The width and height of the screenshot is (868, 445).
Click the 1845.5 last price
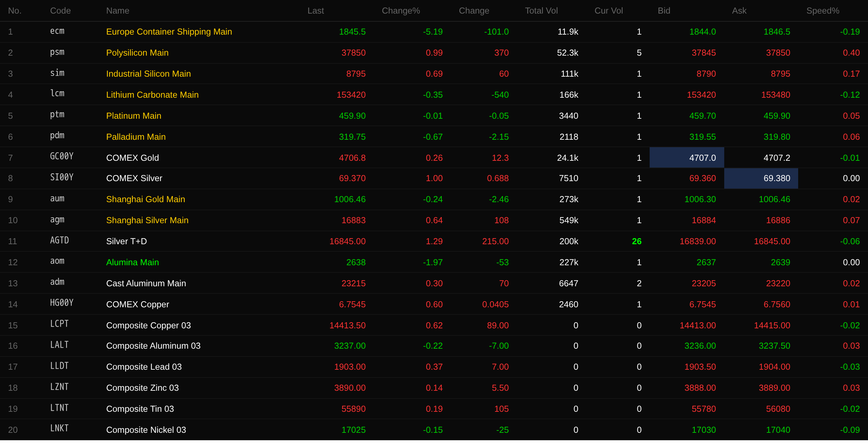point(352,32)
